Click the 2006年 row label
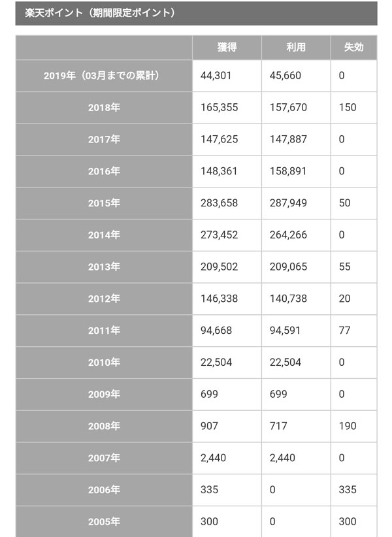The width and height of the screenshot is (392, 537). tap(104, 490)
